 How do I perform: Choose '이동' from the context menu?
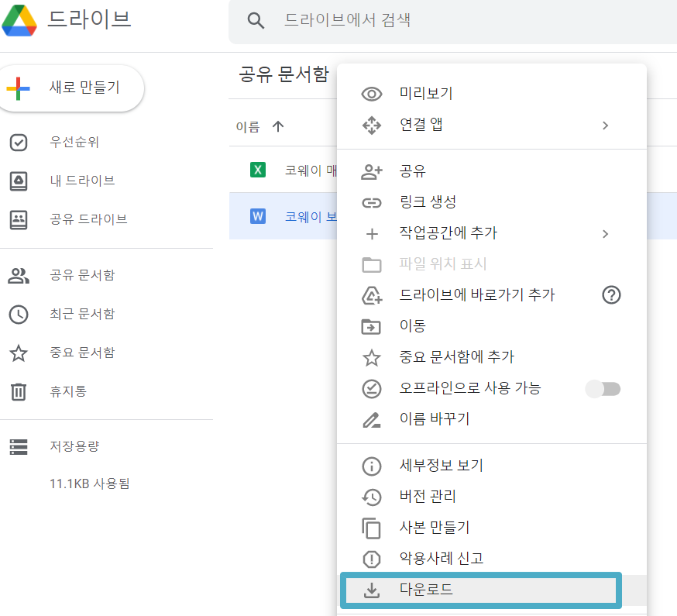(x=492, y=325)
